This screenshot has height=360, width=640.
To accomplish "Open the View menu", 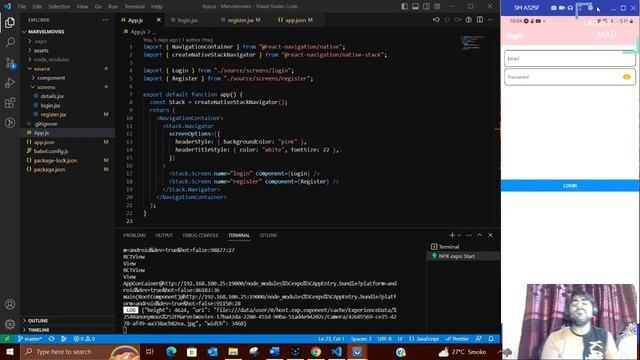I will pos(82,7).
